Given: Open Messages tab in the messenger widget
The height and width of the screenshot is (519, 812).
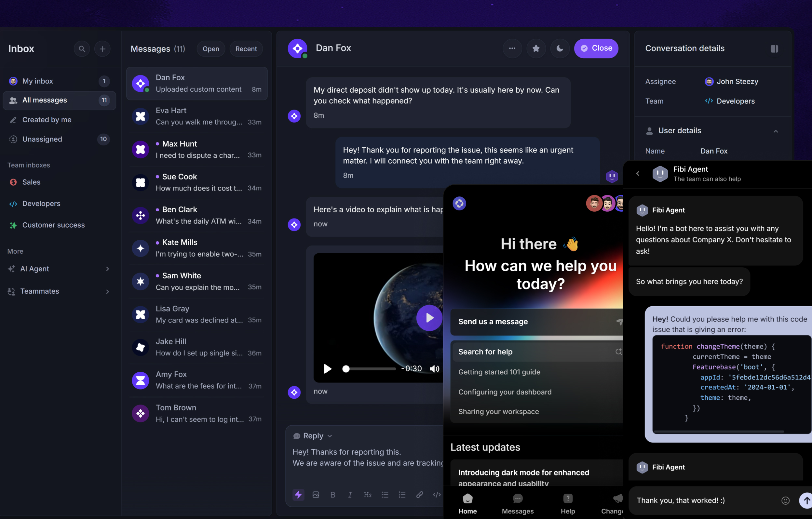Looking at the screenshot, I should [518, 504].
